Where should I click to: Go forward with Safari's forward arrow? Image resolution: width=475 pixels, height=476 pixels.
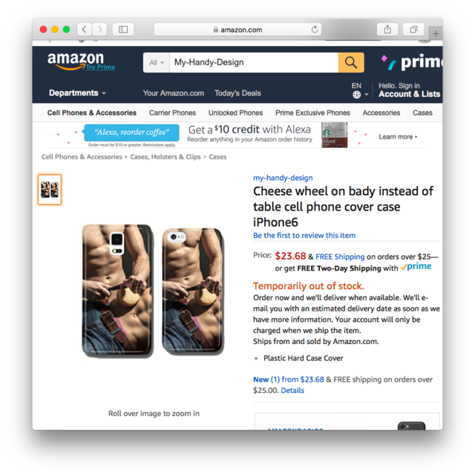click(99, 30)
